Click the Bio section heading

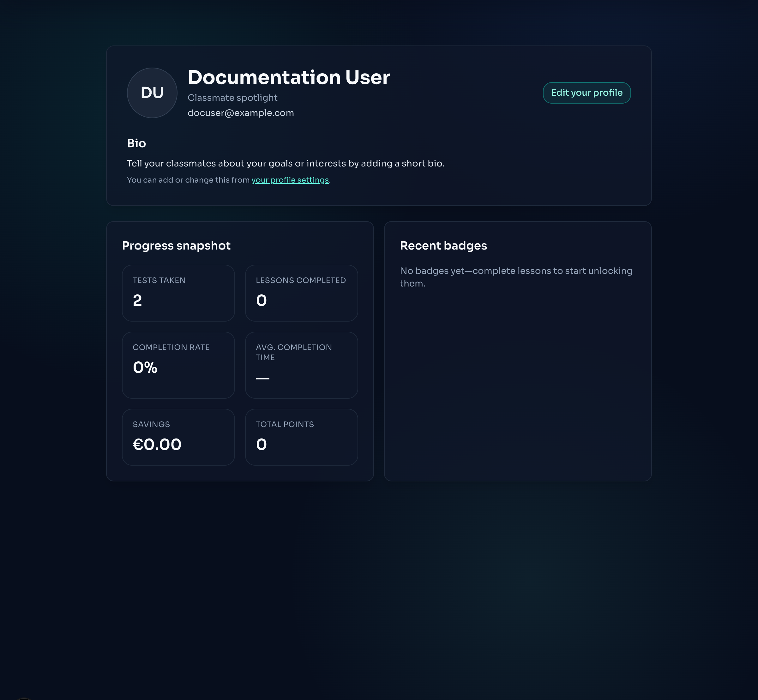click(x=136, y=143)
